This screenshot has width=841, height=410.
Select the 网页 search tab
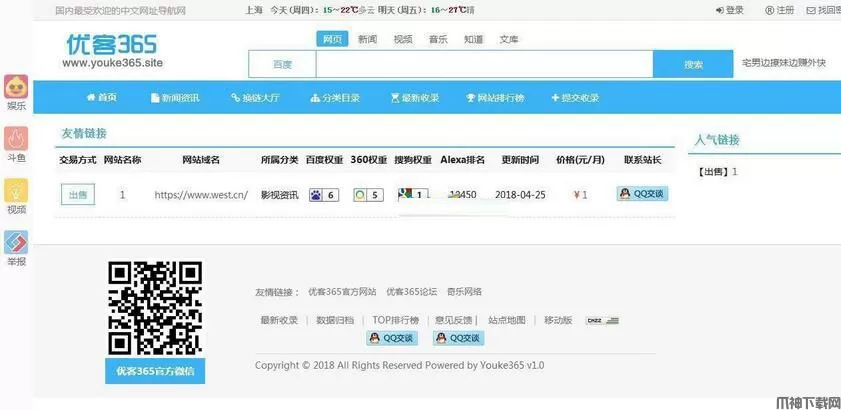click(332, 39)
